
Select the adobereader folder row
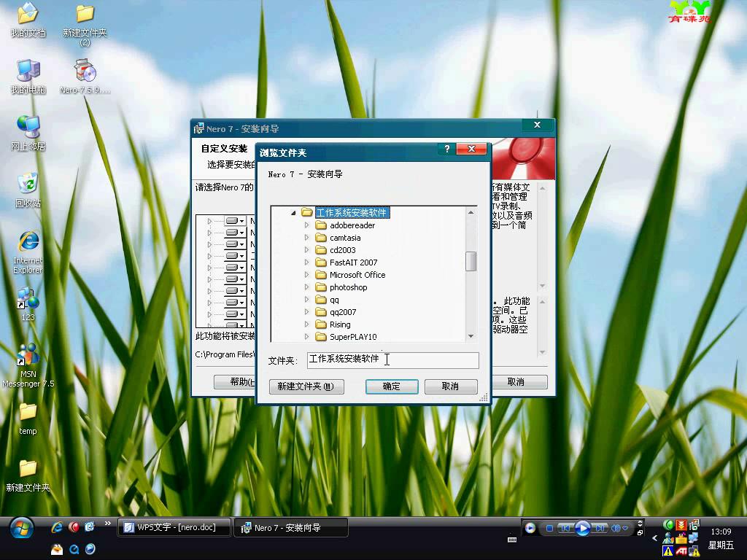[345, 225]
